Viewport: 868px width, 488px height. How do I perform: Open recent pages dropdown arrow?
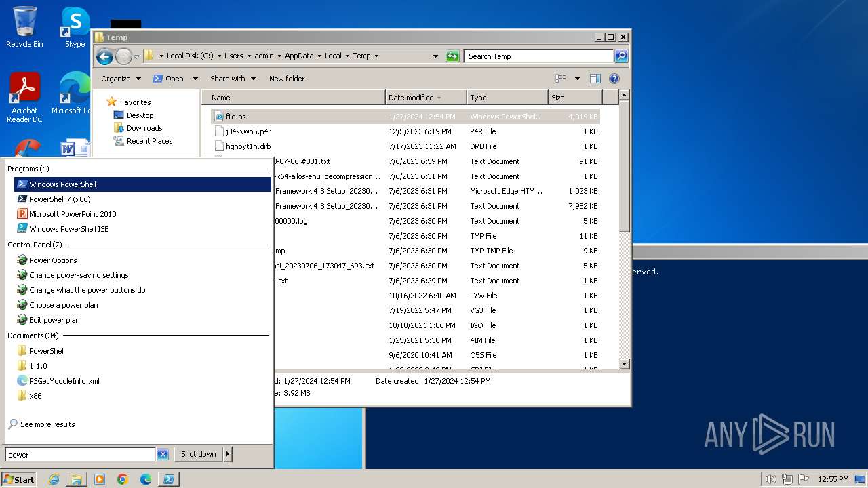[136, 56]
